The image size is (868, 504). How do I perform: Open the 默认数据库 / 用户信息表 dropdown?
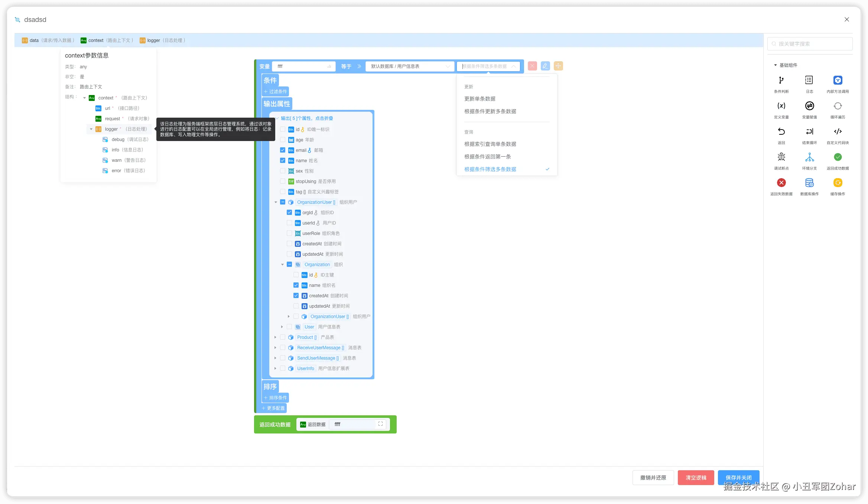coord(409,66)
